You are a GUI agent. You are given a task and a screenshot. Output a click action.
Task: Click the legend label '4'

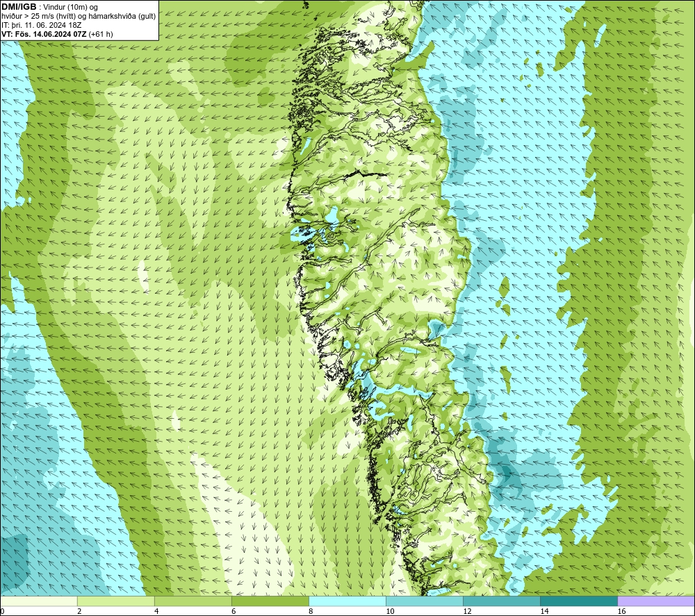click(156, 611)
